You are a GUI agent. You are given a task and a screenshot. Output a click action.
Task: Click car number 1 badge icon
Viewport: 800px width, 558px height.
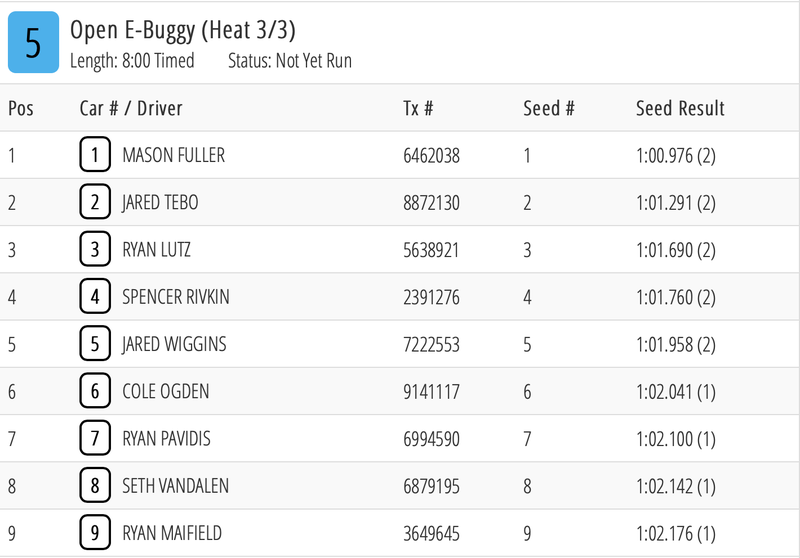[95, 156]
